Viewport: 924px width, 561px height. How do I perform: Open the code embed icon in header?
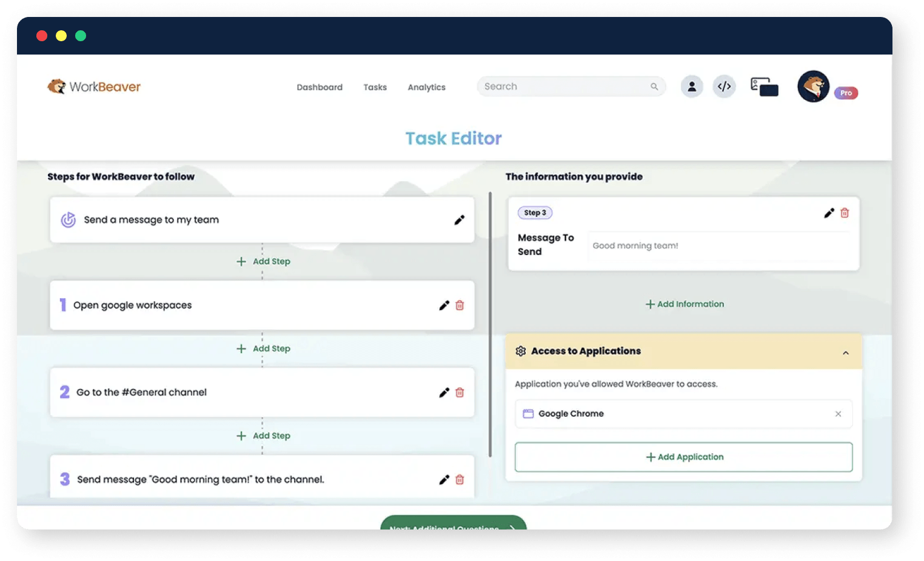click(724, 87)
